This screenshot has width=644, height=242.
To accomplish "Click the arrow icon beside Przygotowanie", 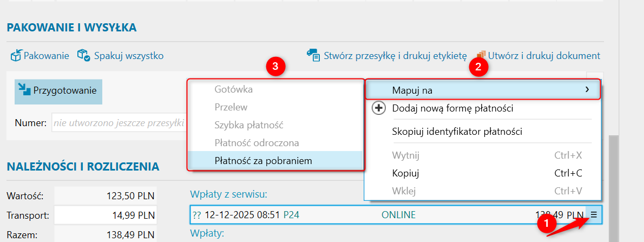I will tap(24, 89).
